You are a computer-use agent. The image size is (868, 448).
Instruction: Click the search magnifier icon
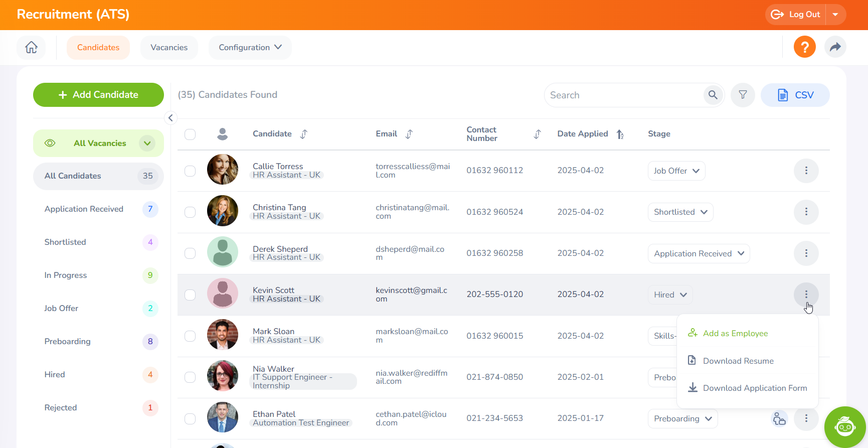[x=713, y=95]
